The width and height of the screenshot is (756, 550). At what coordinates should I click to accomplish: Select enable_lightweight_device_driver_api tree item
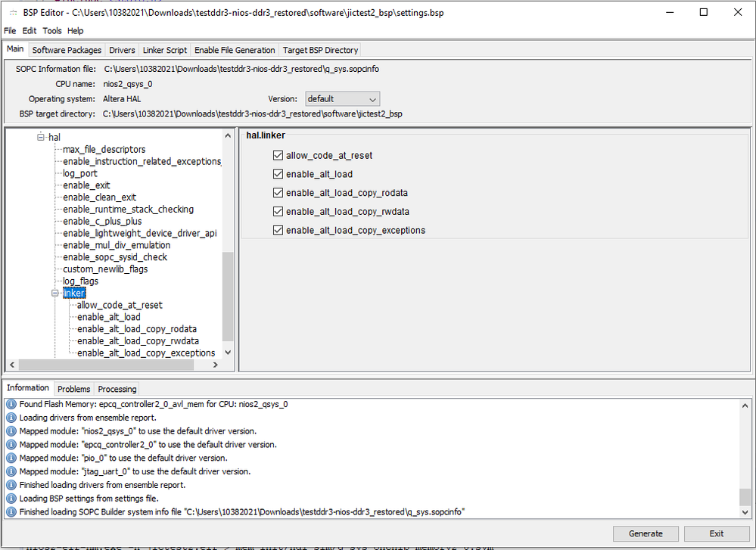[140, 233]
